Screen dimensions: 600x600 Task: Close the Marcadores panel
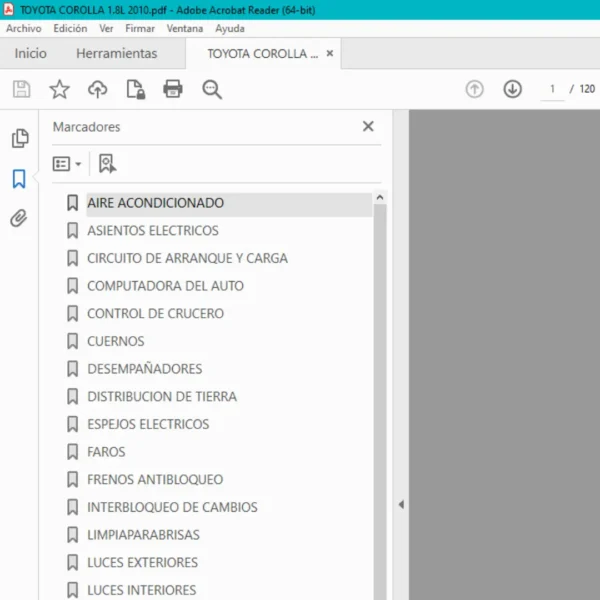368,127
